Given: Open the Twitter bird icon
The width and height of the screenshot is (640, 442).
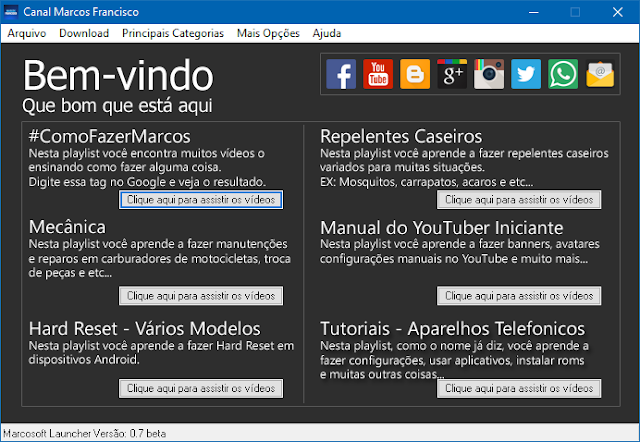Looking at the screenshot, I should click(526, 74).
